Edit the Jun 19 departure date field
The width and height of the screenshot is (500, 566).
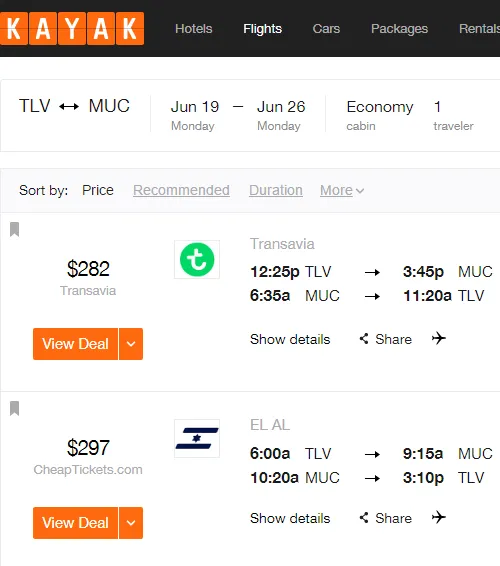(x=195, y=115)
